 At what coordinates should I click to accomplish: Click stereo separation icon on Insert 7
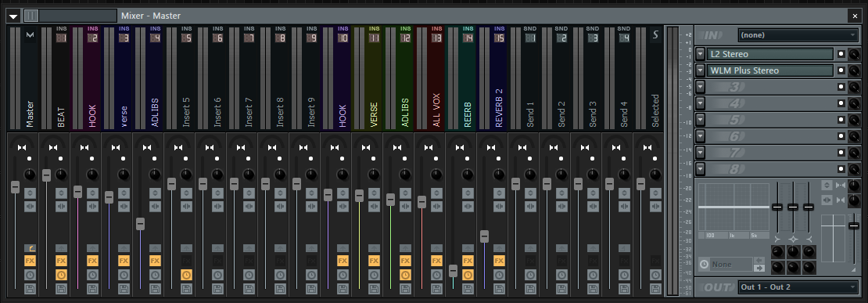241,147
